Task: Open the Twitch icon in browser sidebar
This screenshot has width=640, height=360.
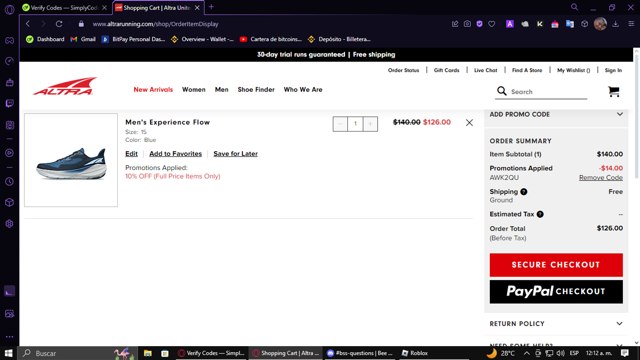Action: click(9, 103)
